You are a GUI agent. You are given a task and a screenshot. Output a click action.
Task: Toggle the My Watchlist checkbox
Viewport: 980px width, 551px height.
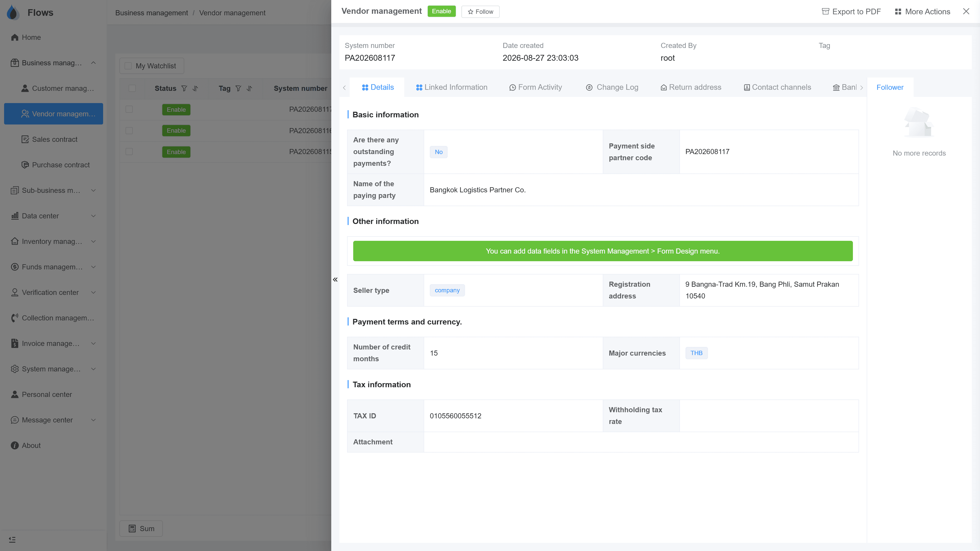tap(128, 66)
